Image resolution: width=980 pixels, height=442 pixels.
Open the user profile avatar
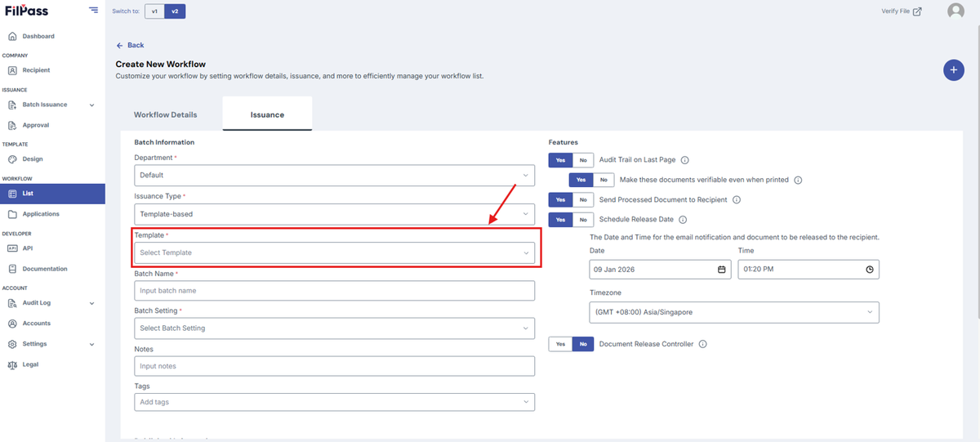[955, 11]
